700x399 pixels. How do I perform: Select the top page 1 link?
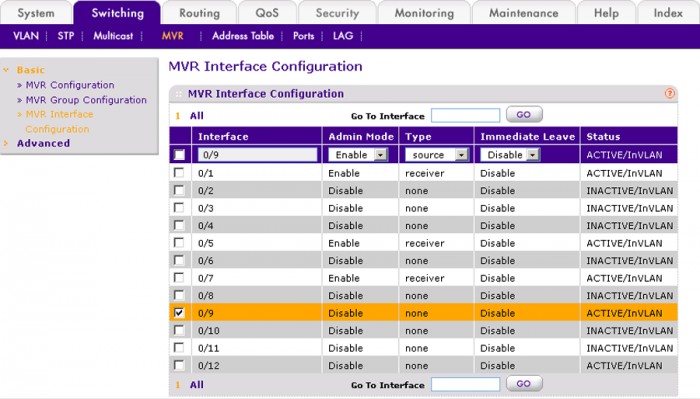(178, 116)
